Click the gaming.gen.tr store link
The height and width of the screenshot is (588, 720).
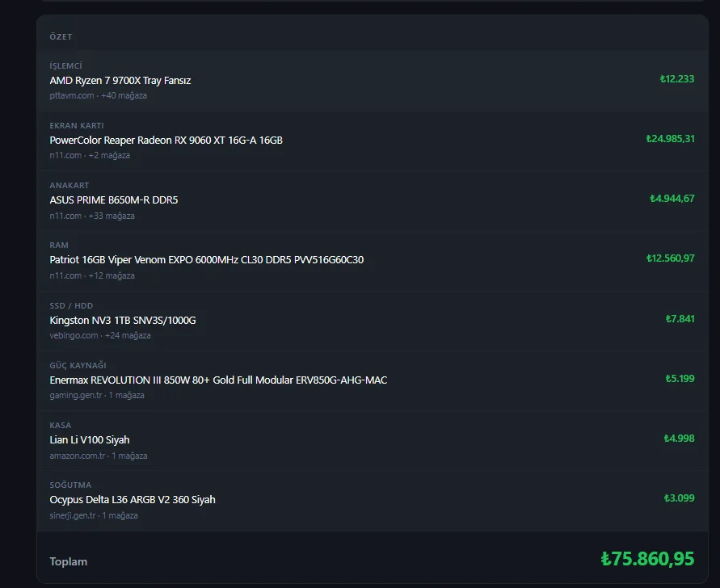[76, 395]
